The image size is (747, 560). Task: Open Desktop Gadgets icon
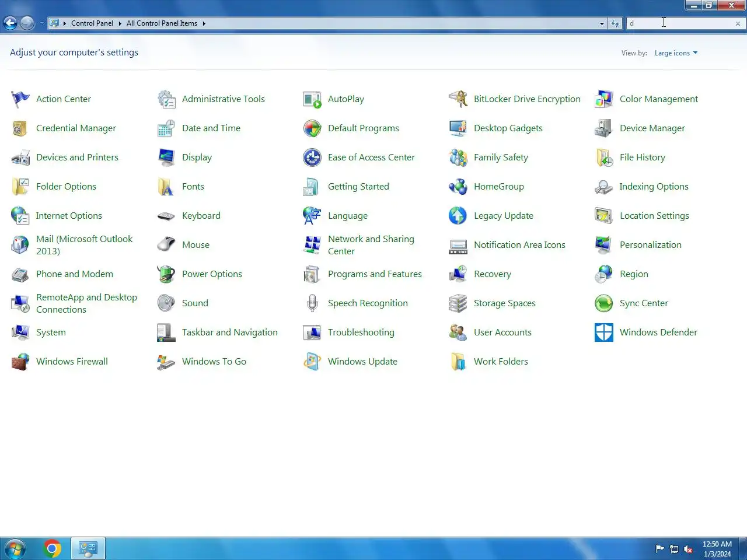coord(458,128)
